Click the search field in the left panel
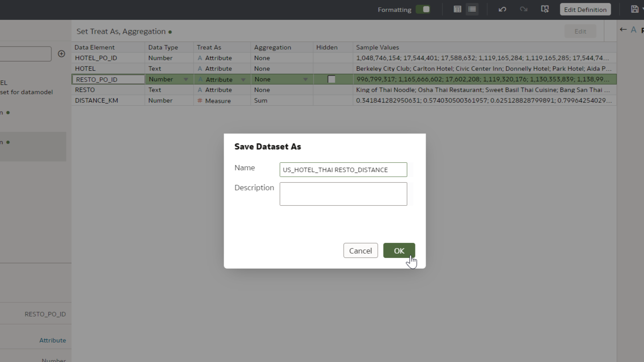The width and height of the screenshot is (644, 362). click(25, 54)
